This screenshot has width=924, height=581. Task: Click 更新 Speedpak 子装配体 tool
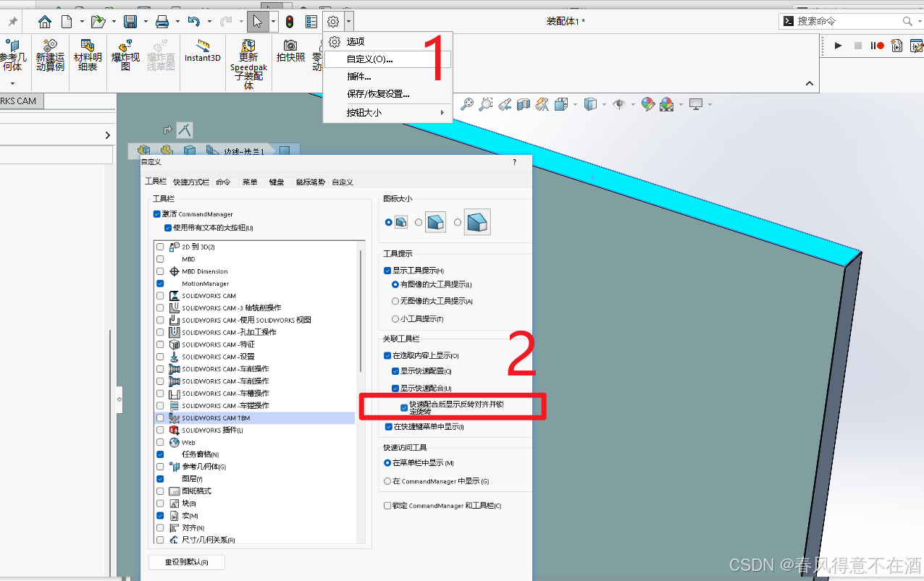(x=248, y=64)
